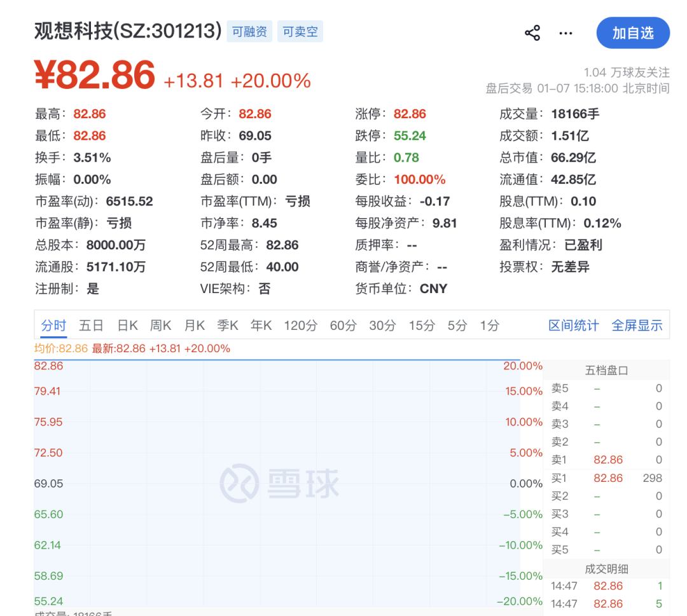The width and height of the screenshot is (687, 616).
Task: Open the more options ellipsis menu
Action: click(x=566, y=33)
